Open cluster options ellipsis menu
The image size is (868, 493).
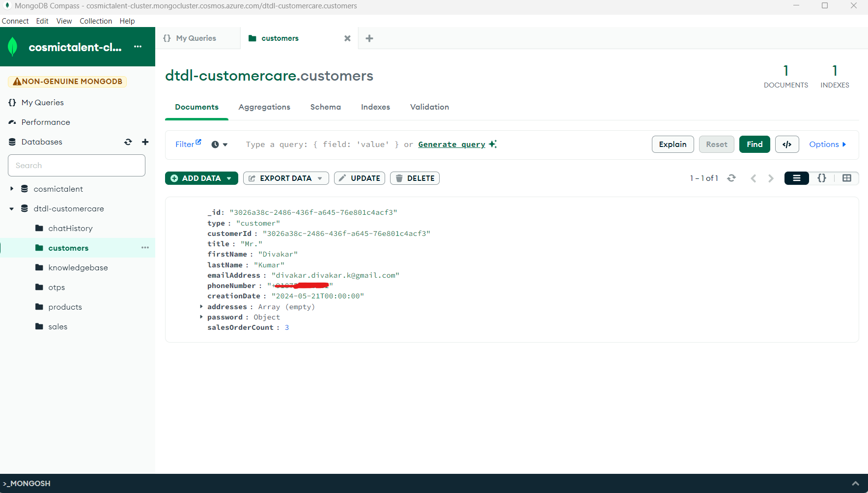[x=138, y=47]
